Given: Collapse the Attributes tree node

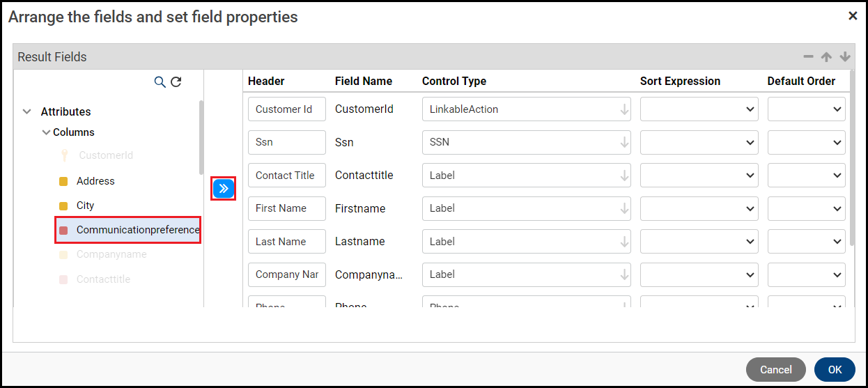Looking at the screenshot, I should 27,111.
